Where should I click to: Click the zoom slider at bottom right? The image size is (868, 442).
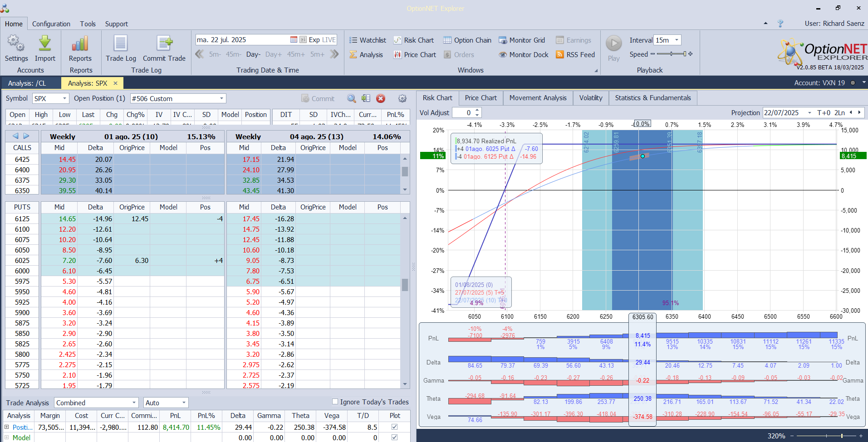coord(826,436)
